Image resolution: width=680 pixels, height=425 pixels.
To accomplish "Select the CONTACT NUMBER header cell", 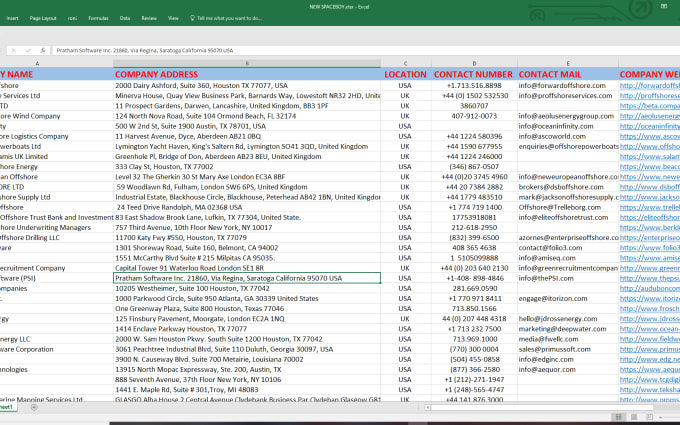I will (474, 74).
